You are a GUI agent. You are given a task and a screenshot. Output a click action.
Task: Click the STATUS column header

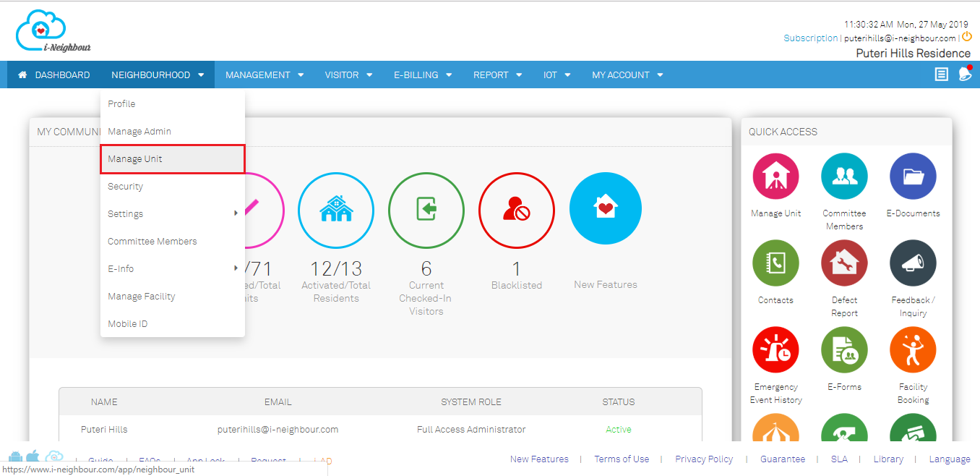click(619, 401)
